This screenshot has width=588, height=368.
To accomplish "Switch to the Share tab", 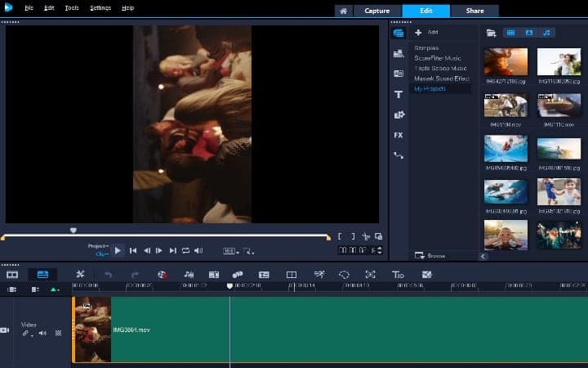I will 474,11.
